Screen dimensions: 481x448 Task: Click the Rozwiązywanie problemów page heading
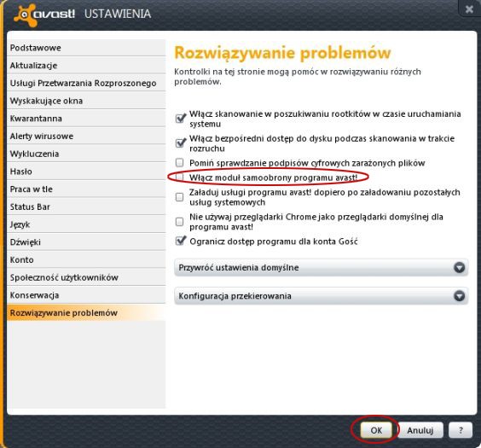click(282, 53)
